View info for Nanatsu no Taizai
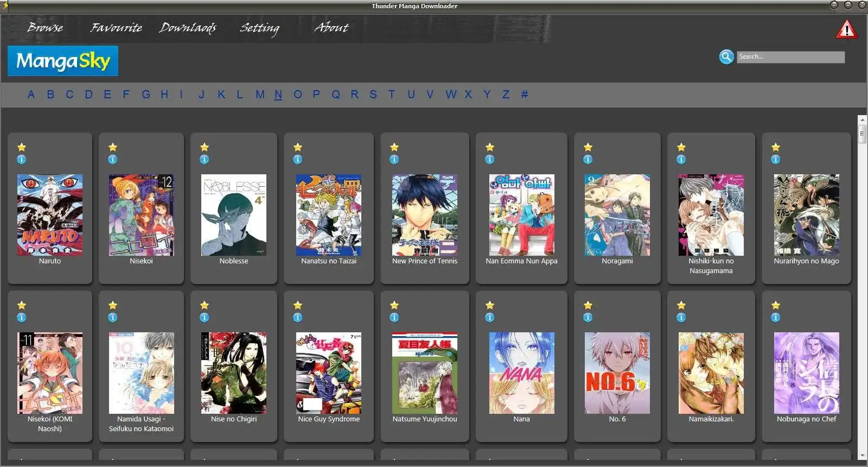 tap(298, 160)
